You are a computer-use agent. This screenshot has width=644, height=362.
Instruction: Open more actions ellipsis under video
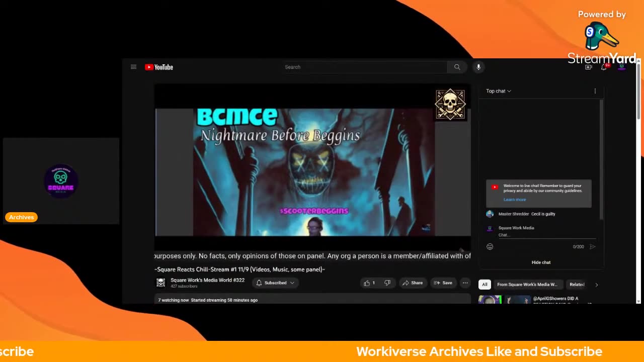465,283
